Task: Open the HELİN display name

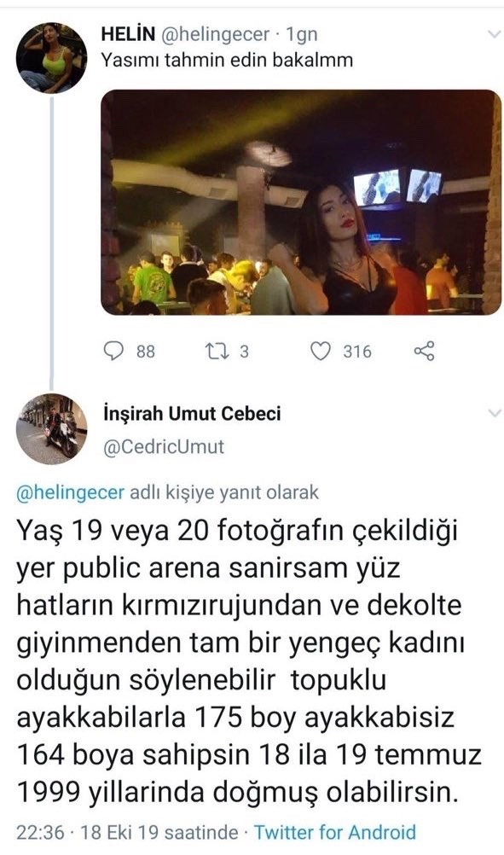Action: pos(128,34)
